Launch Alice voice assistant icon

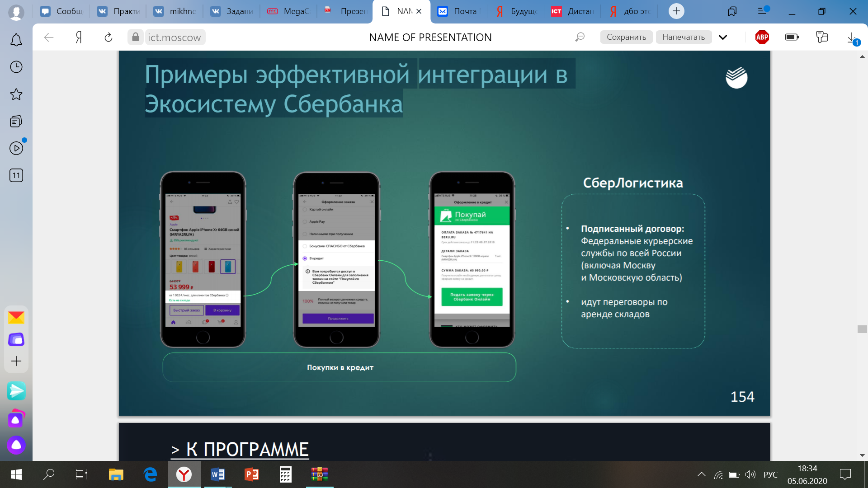[16, 445]
